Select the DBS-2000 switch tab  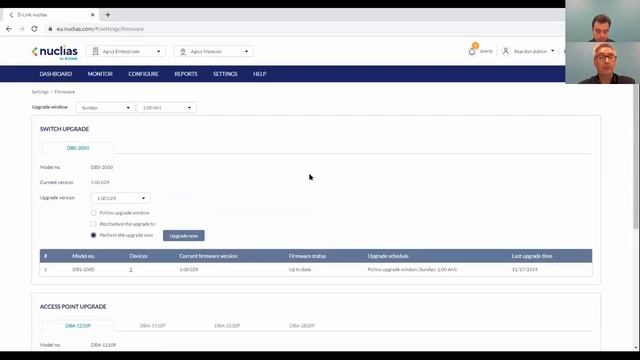click(78, 148)
